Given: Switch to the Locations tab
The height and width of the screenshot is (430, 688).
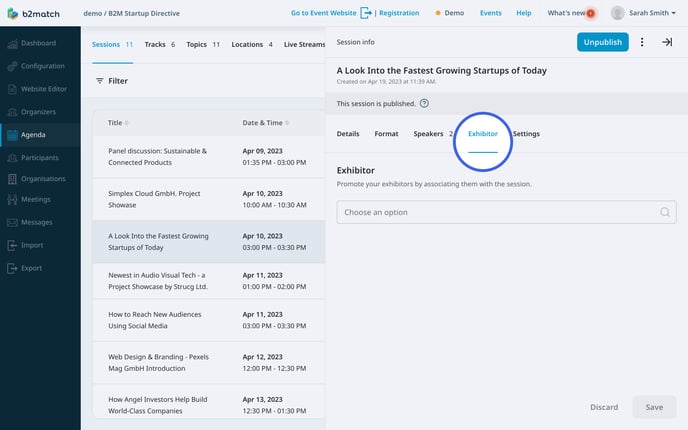Looking at the screenshot, I should pos(252,44).
